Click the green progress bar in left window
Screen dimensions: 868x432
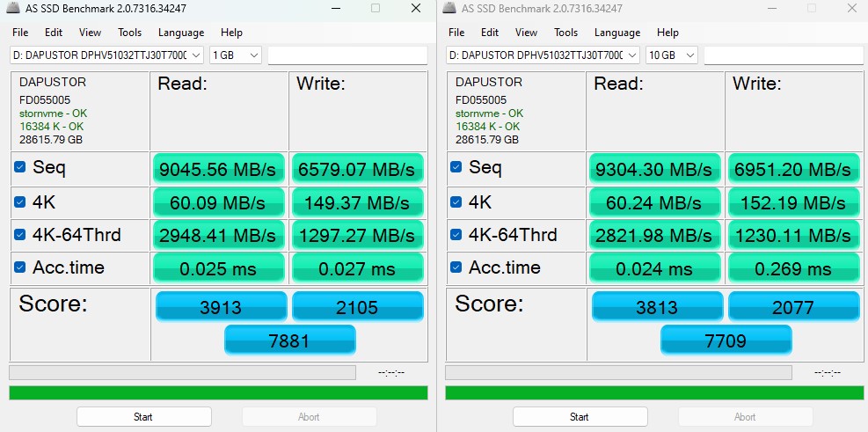(x=218, y=392)
